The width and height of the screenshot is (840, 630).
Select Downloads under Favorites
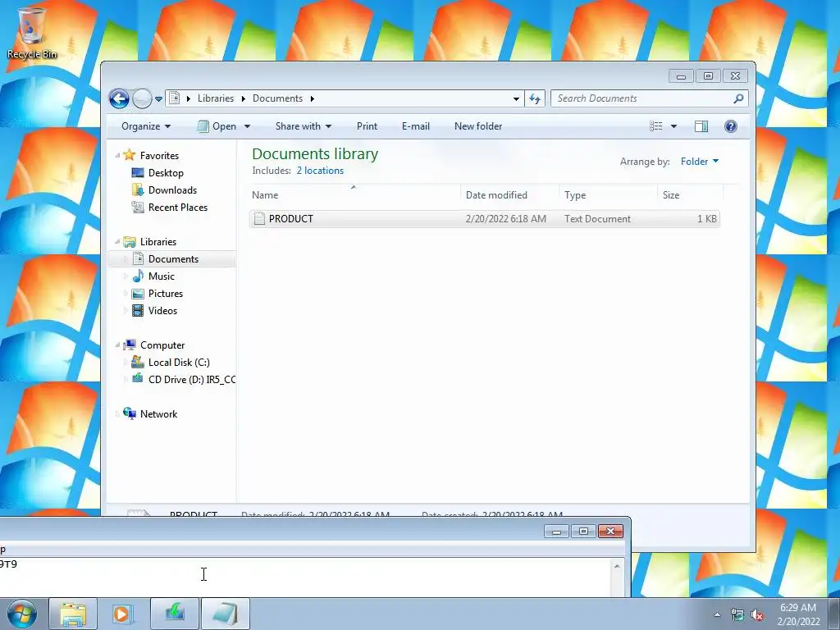172,190
